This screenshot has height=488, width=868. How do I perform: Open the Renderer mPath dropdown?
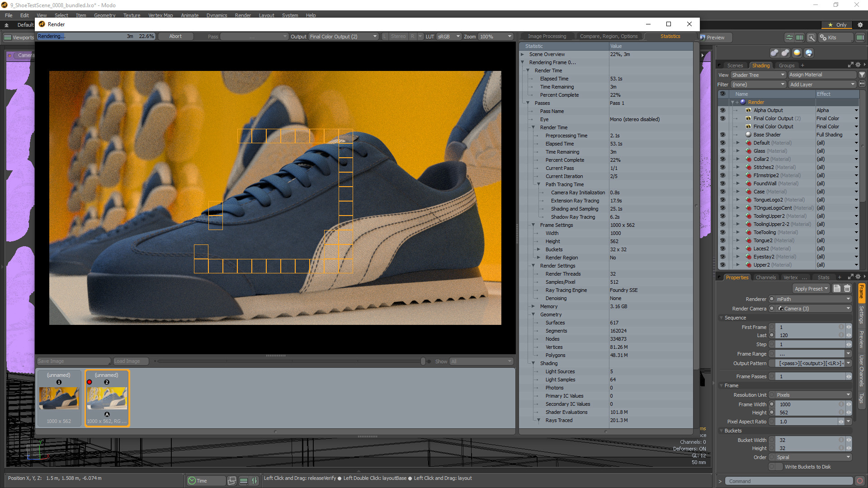(813, 299)
